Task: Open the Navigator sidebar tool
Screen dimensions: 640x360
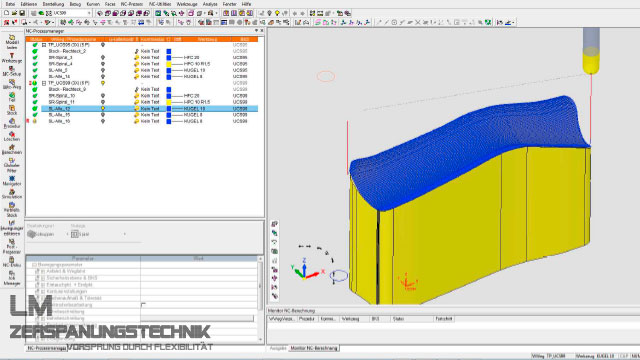Action: coord(11,181)
